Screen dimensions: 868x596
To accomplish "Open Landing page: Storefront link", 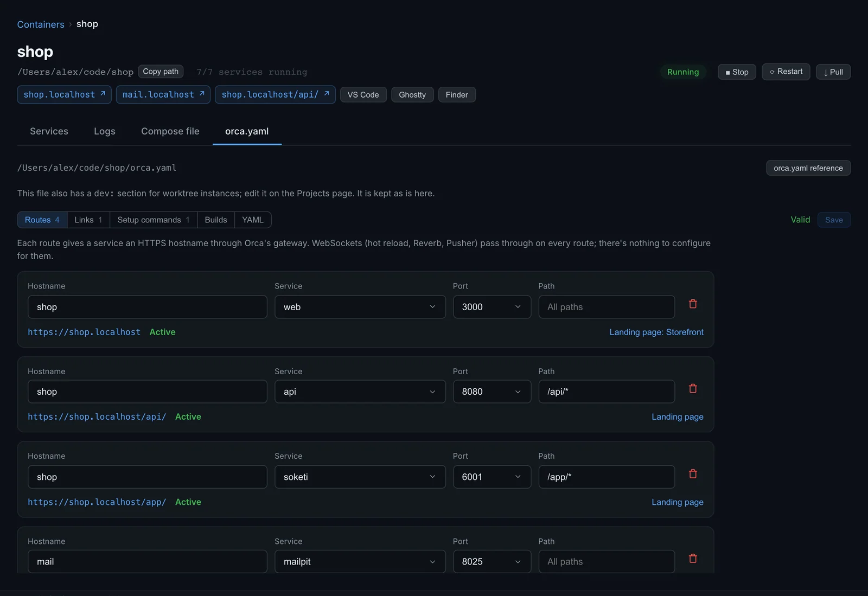I will click(x=656, y=332).
